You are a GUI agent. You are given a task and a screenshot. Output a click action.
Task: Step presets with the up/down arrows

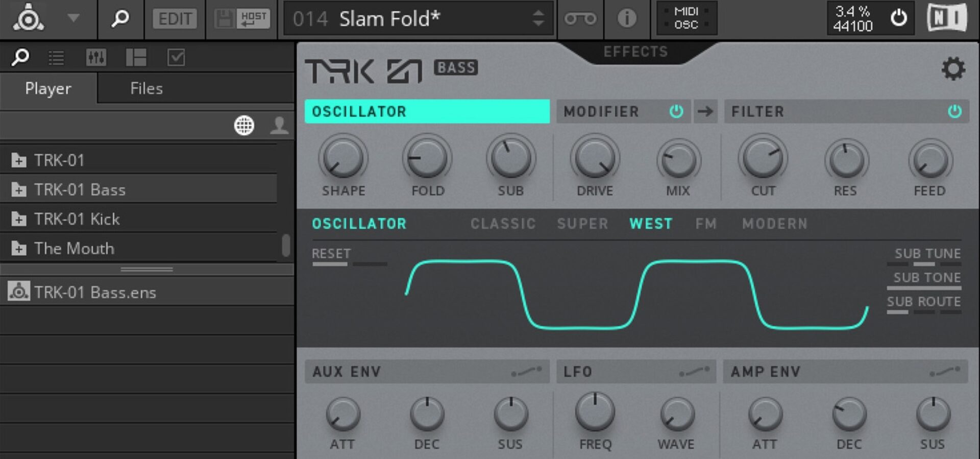click(538, 19)
